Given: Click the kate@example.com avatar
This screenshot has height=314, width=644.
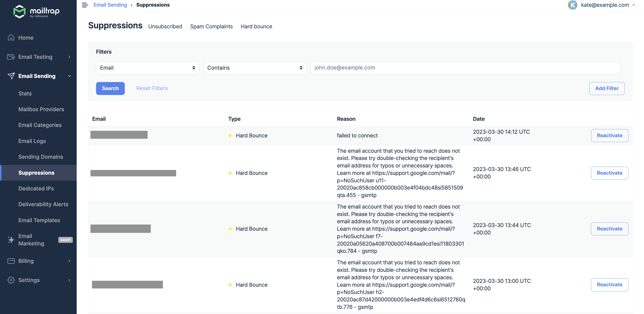Looking at the screenshot, I should (x=573, y=5).
